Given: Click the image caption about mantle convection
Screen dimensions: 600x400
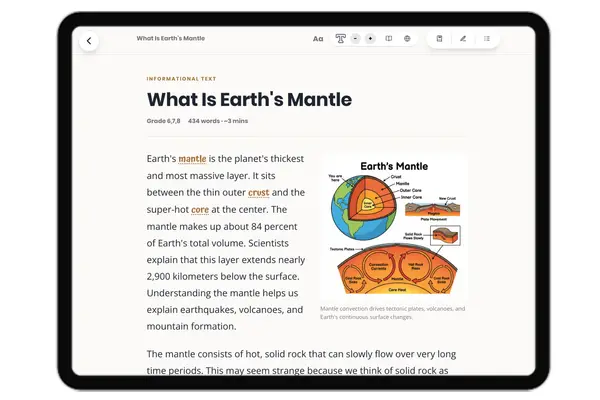Looking at the screenshot, I should 393,313.
